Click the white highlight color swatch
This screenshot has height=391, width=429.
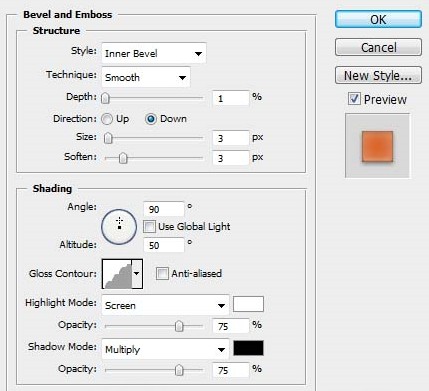click(x=248, y=304)
